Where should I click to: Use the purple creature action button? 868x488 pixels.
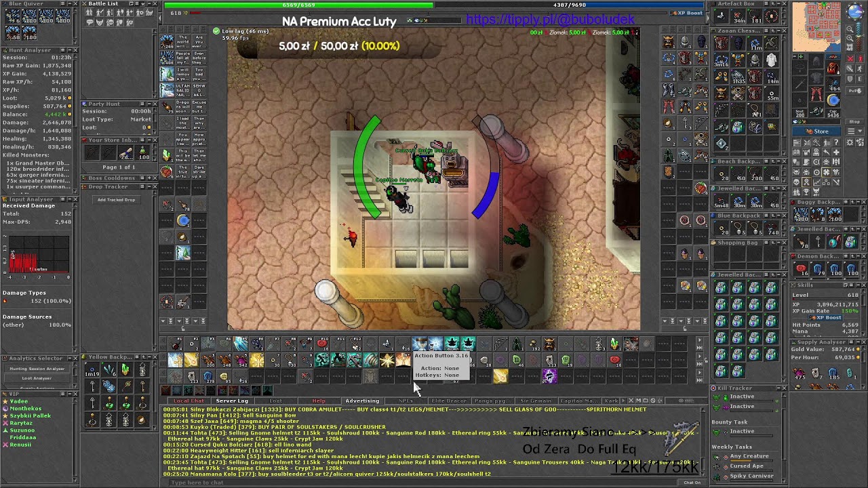pos(549,376)
